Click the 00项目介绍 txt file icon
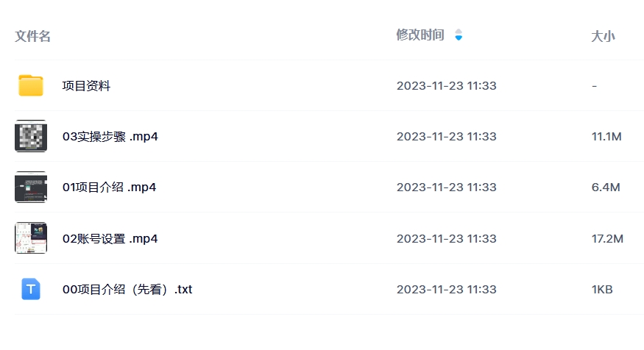The image size is (644, 350). pos(31,289)
